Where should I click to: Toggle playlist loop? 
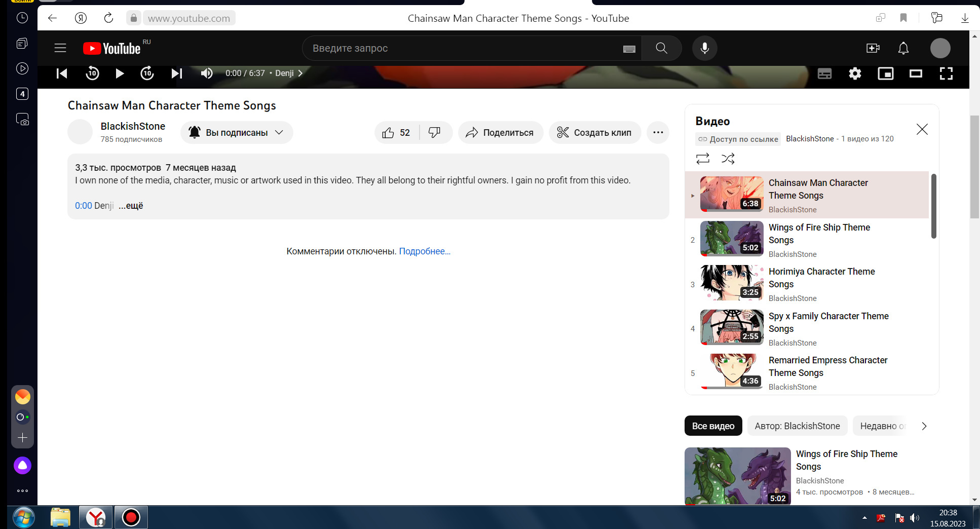tap(703, 159)
